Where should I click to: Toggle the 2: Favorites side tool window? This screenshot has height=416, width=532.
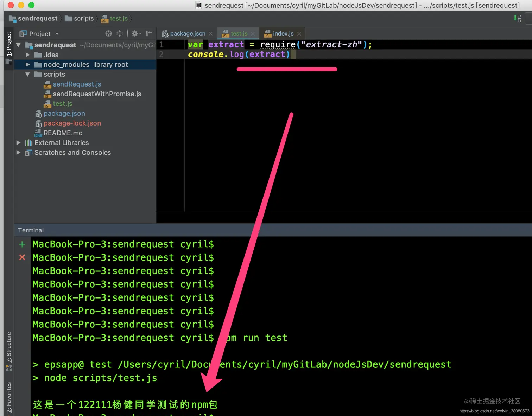(x=9, y=398)
